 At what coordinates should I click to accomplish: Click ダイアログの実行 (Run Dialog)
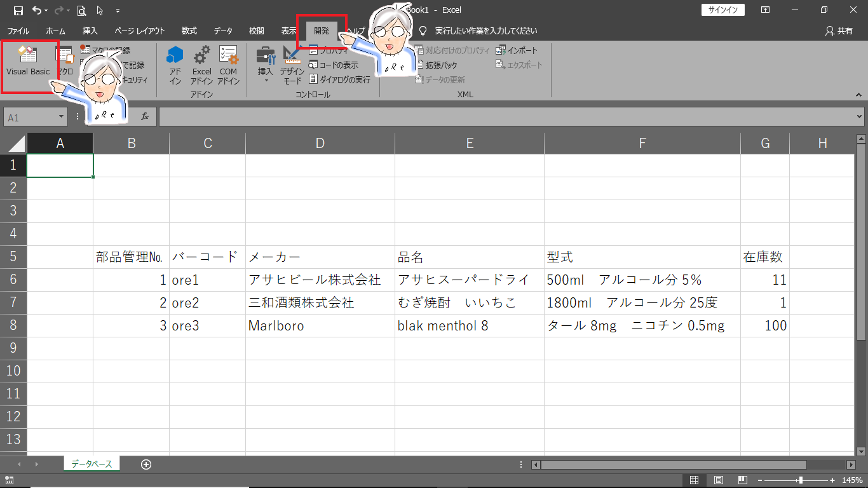coord(339,79)
